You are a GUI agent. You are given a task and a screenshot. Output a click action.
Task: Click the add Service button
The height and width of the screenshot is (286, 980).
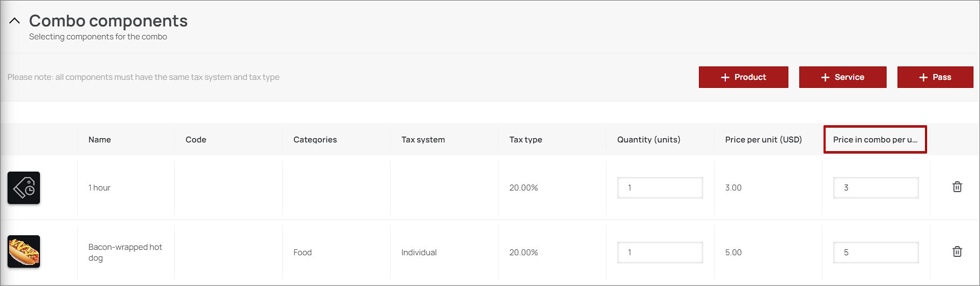pyautogui.click(x=842, y=77)
